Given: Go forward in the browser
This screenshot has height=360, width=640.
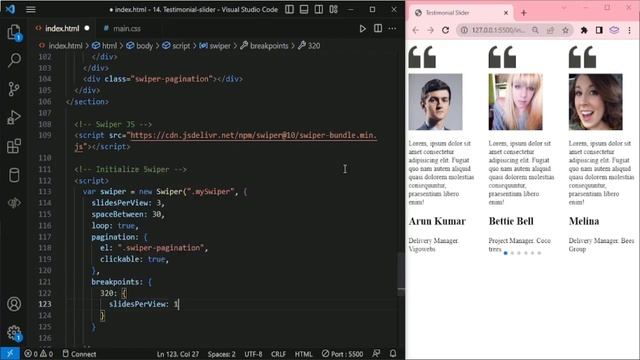Looking at the screenshot, I should coord(431,30).
